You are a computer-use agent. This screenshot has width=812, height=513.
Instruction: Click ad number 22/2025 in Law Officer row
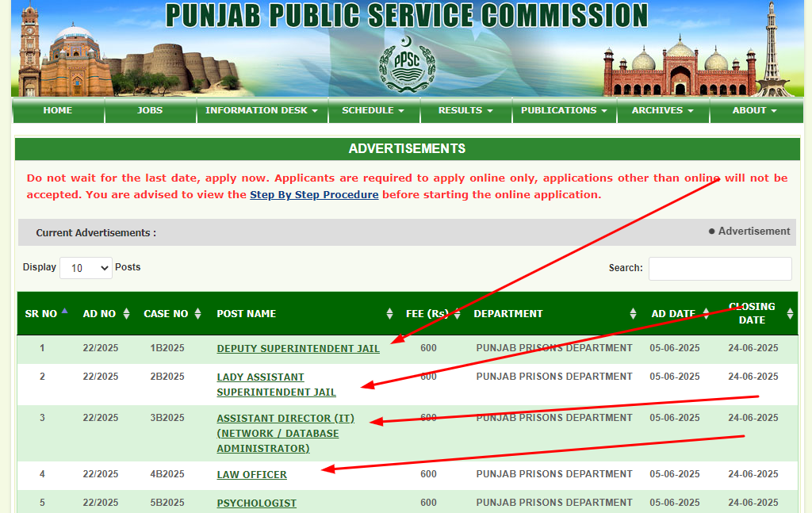click(x=101, y=474)
